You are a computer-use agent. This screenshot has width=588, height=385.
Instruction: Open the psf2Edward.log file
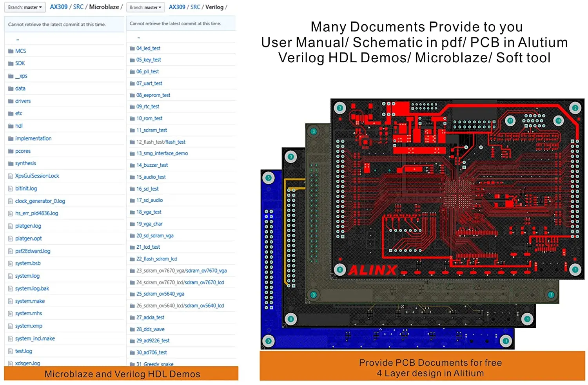click(33, 251)
